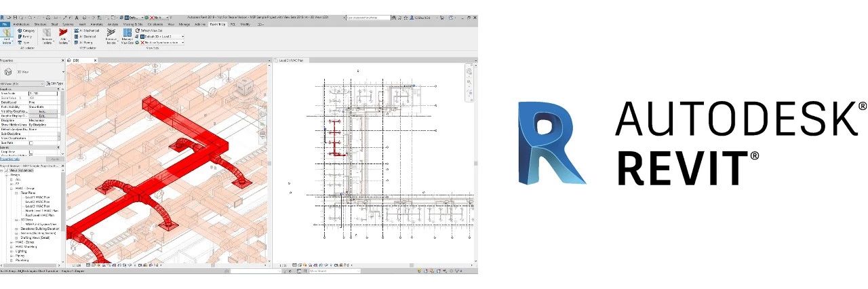Switch to the Systems ribbon tab
This screenshot has height=289, width=868.
point(68,24)
